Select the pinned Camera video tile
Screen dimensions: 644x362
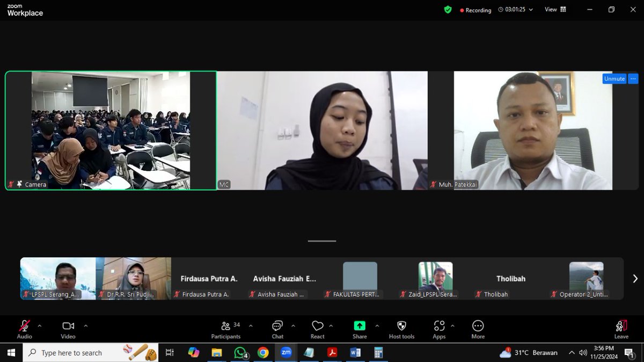coord(111,131)
